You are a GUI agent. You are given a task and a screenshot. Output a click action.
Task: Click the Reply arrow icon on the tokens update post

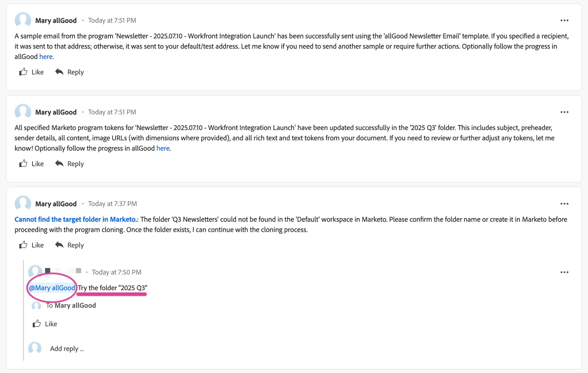coord(59,163)
